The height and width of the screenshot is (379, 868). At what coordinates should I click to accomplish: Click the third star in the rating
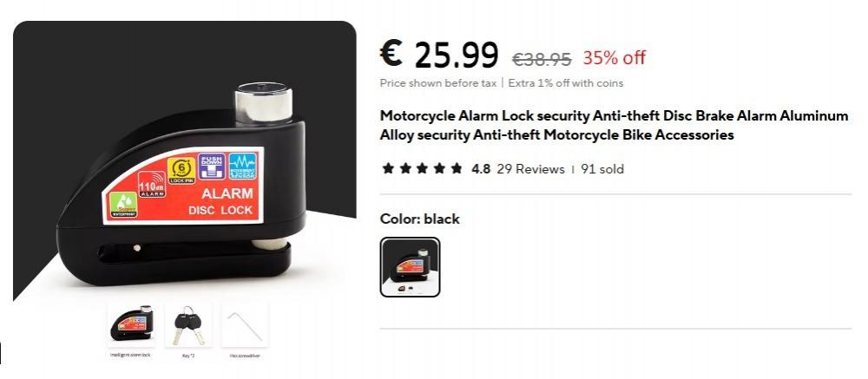(x=422, y=168)
